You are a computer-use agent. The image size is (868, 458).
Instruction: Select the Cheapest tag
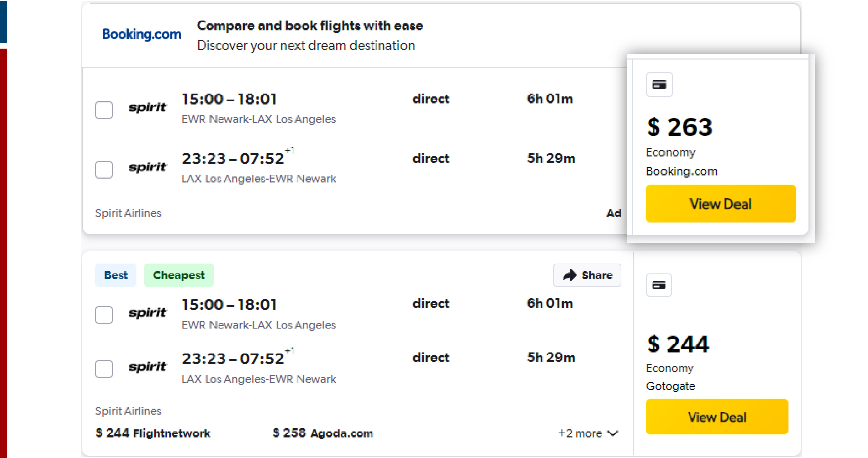(x=179, y=275)
